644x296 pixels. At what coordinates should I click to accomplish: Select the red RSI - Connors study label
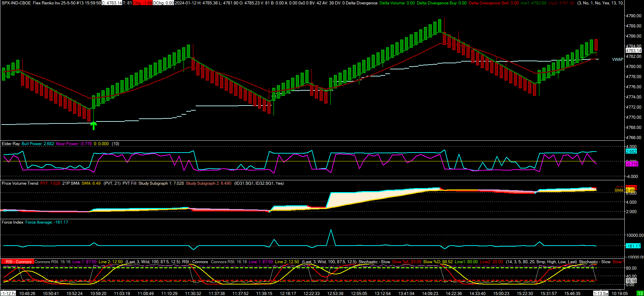click(18, 261)
